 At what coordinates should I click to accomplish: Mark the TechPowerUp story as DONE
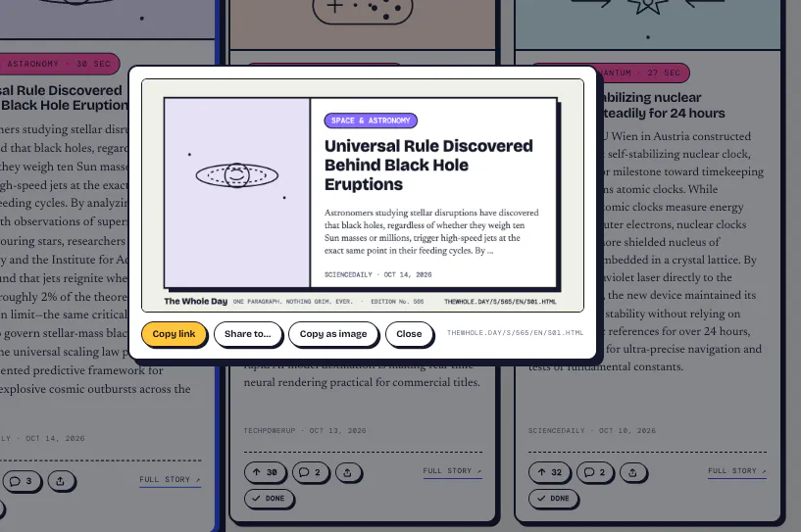269,499
